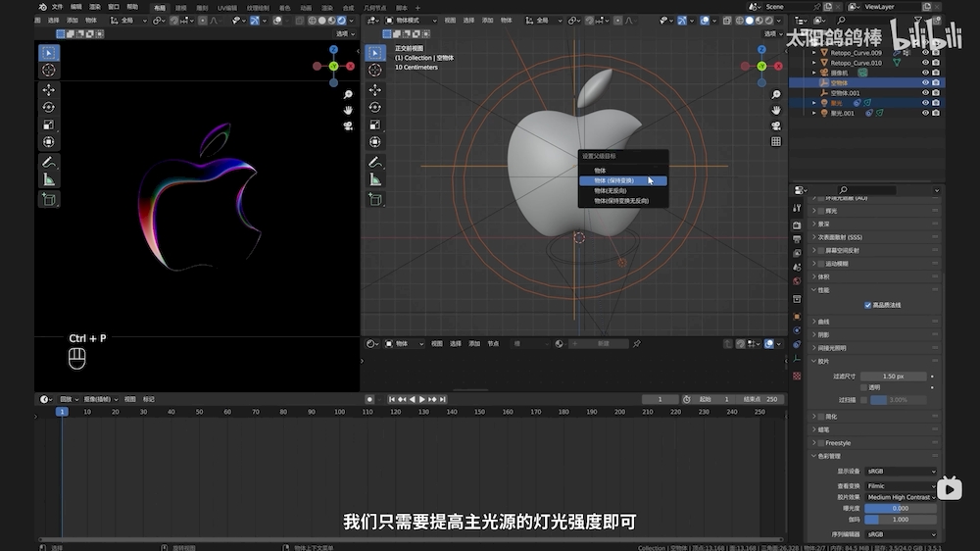Adjust 曝光度 slider
980x551 pixels.
901,509
